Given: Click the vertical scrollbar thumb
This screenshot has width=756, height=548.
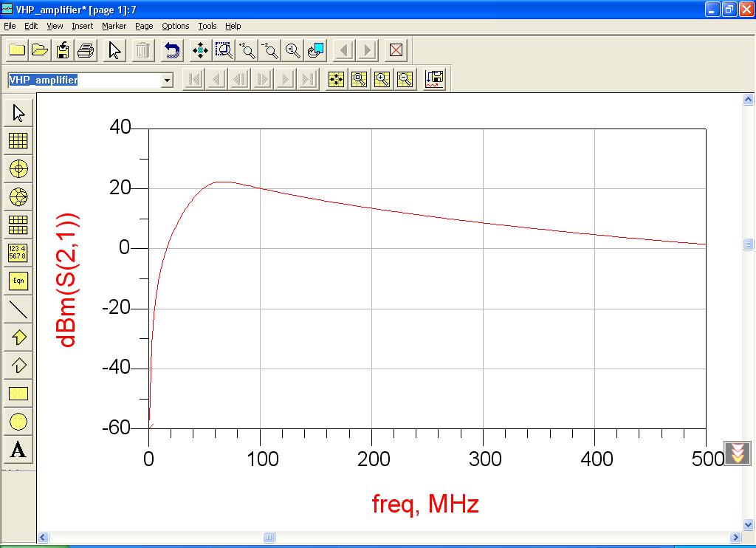Looking at the screenshot, I should (749, 244).
